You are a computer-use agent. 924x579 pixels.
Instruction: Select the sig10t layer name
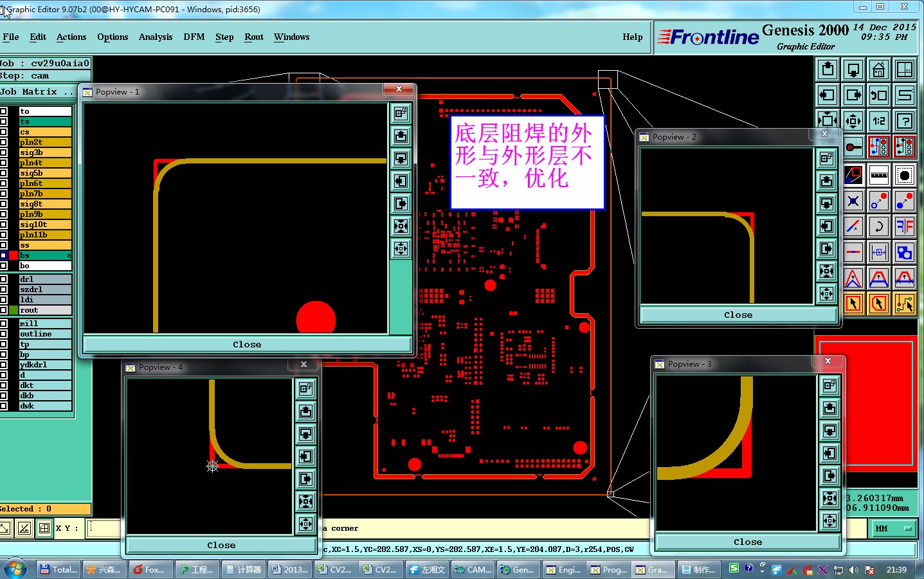(45, 225)
